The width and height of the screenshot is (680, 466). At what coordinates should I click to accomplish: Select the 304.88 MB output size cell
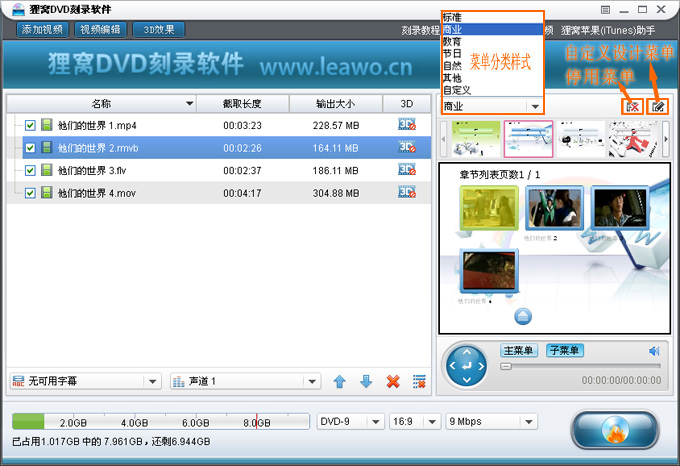336,193
